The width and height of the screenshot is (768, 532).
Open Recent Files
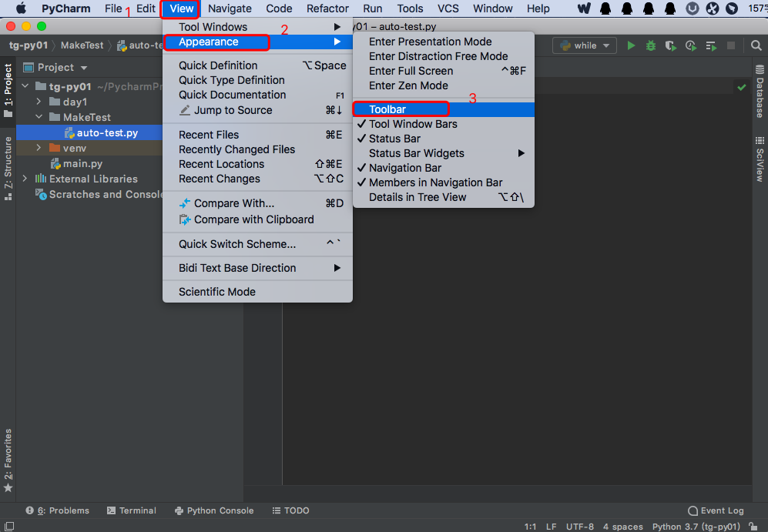[x=257, y=135]
